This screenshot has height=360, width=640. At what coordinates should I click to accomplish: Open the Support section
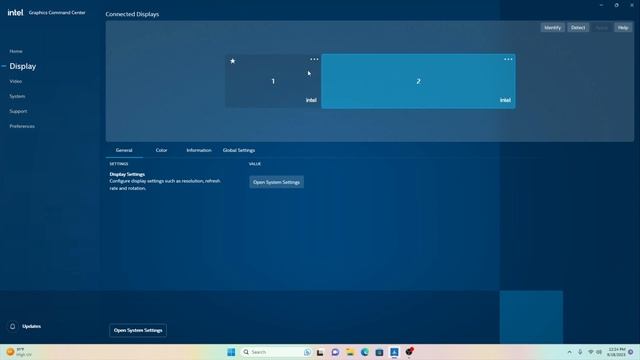(x=18, y=111)
